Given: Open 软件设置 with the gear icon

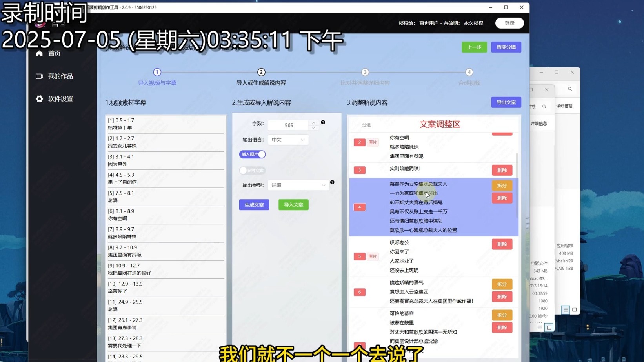Looking at the screenshot, I should click(39, 99).
